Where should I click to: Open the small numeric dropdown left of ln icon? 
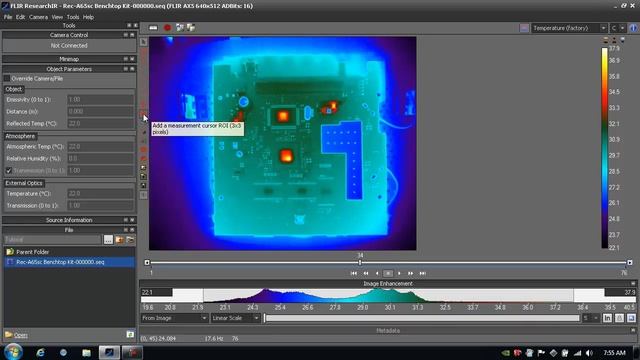(x=591, y=318)
